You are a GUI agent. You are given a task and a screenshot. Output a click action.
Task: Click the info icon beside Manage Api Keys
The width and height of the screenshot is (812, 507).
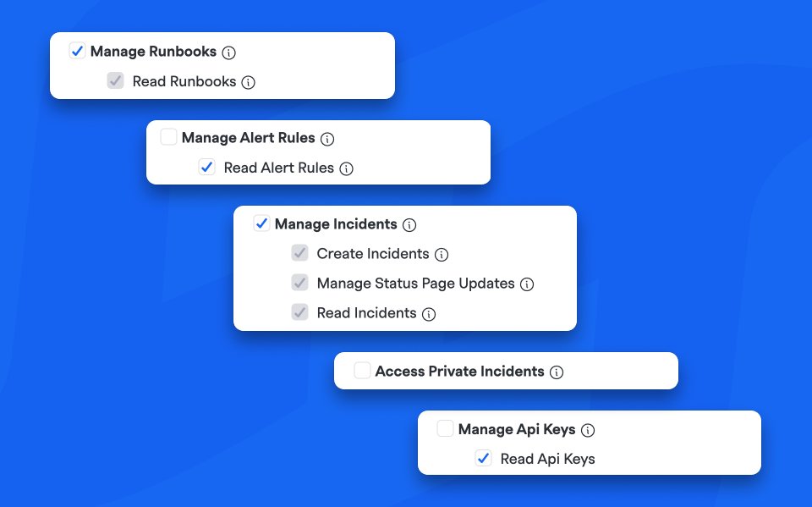pos(586,429)
